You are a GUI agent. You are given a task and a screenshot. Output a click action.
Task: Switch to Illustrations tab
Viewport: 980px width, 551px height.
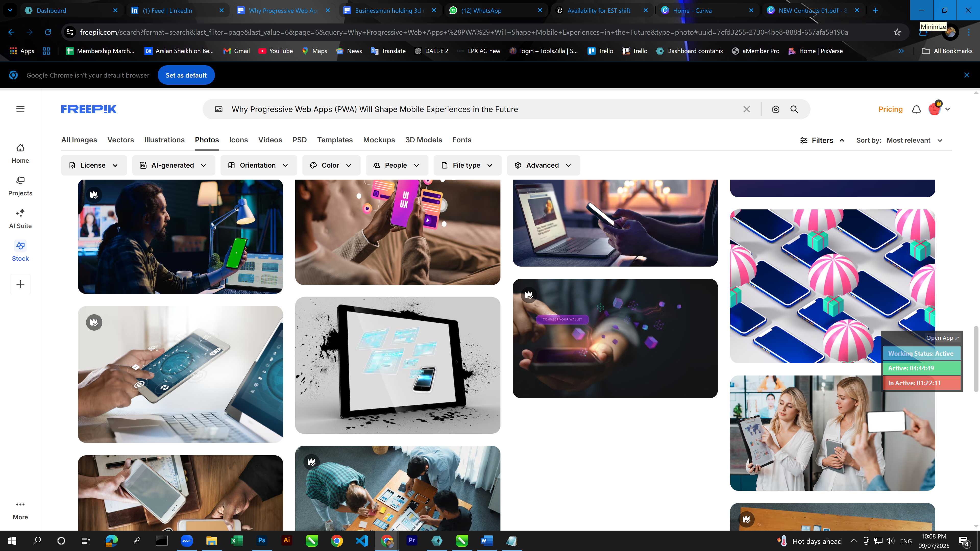[x=164, y=140]
